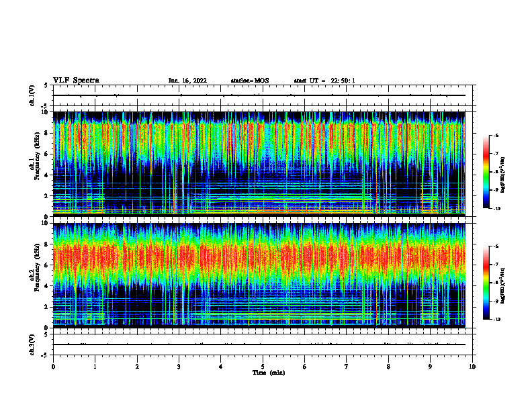Click the ch.1 spectrogram color scale bar
532x411 pixels.
486,172
